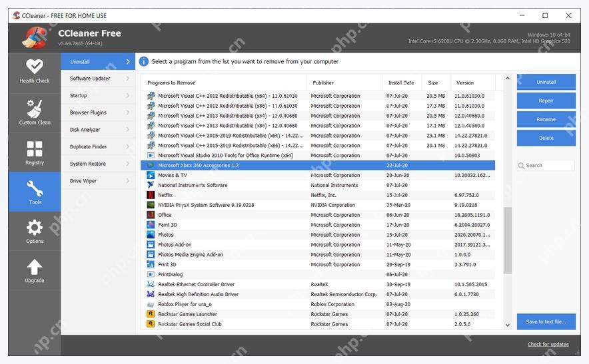Click the Delete button
The width and height of the screenshot is (589, 364).
pos(546,138)
